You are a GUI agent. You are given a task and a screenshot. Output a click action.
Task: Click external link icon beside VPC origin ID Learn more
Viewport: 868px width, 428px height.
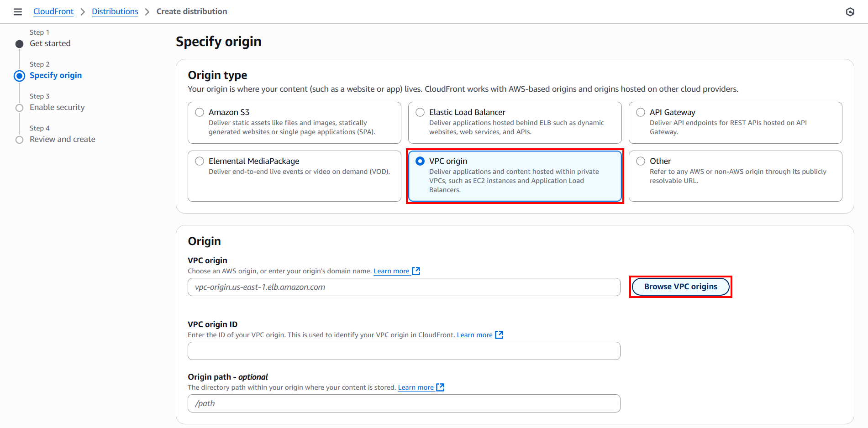499,335
